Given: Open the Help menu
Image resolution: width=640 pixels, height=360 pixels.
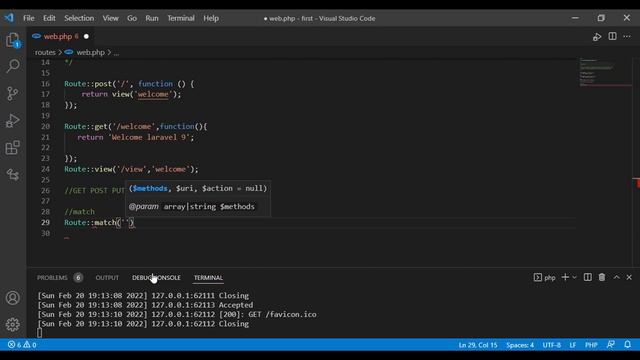Looking at the screenshot, I should click(x=211, y=18).
